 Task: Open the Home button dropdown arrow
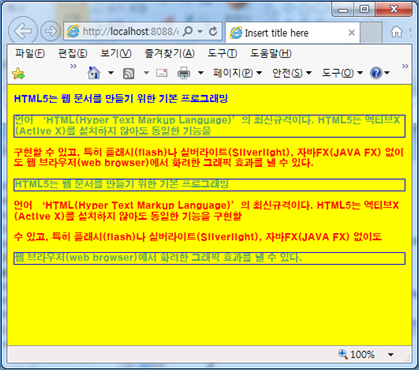(x=111, y=73)
